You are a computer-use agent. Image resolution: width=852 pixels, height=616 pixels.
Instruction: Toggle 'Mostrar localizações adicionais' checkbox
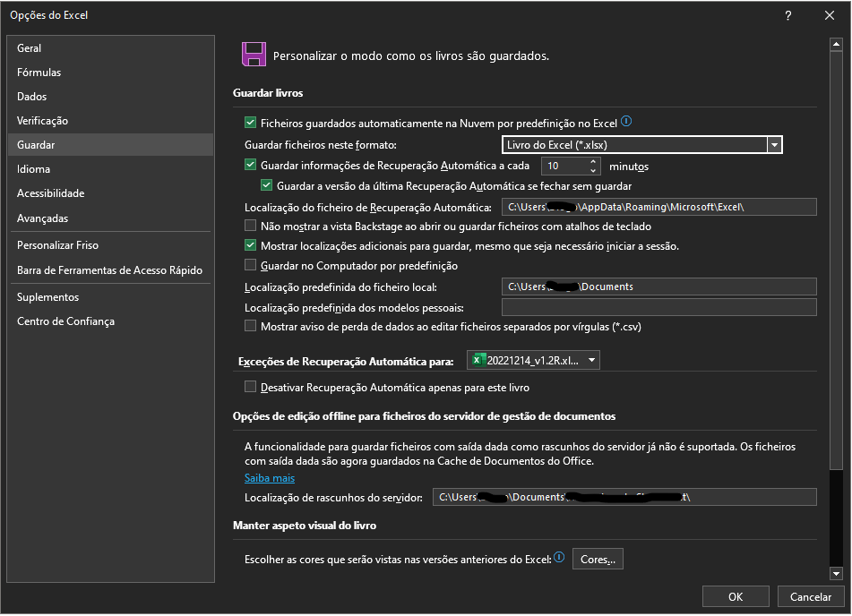click(x=251, y=245)
